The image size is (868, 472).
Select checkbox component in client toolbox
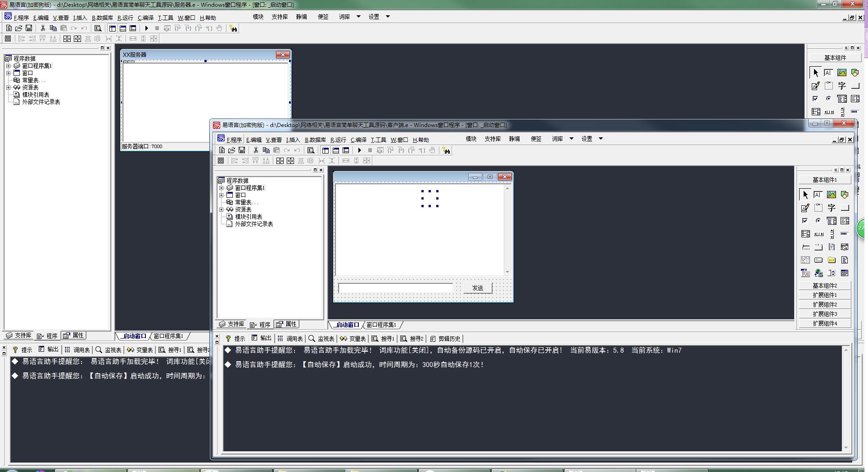(x=805, y=221)
